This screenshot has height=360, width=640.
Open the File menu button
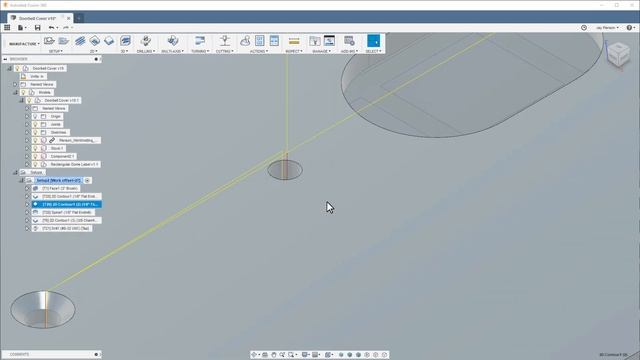tap(22, 27)
